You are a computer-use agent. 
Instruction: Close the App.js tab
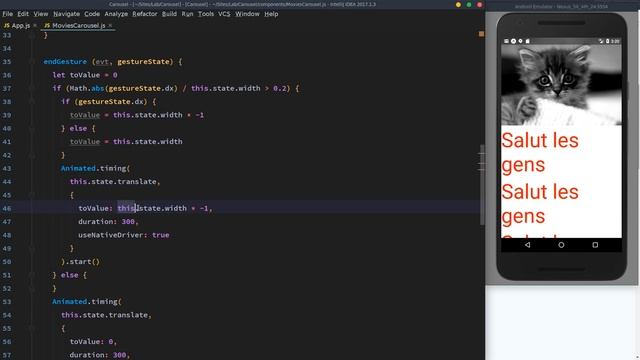[35, 25]
